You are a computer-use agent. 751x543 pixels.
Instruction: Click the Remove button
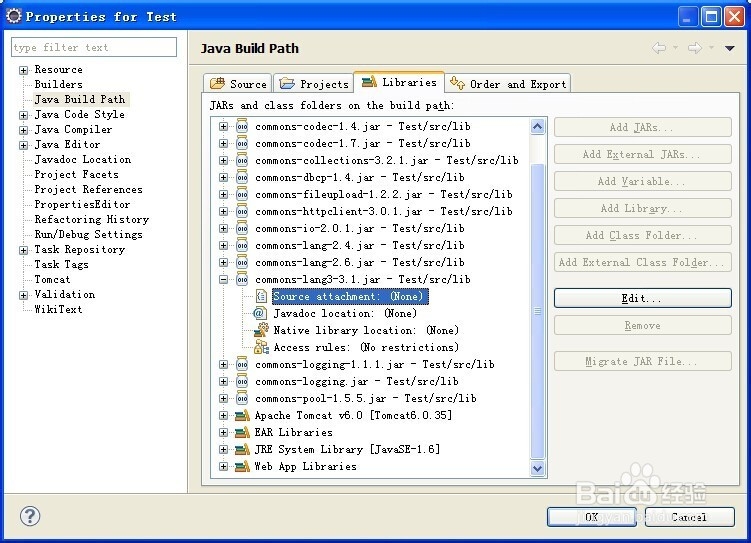[x=643, y=326]
